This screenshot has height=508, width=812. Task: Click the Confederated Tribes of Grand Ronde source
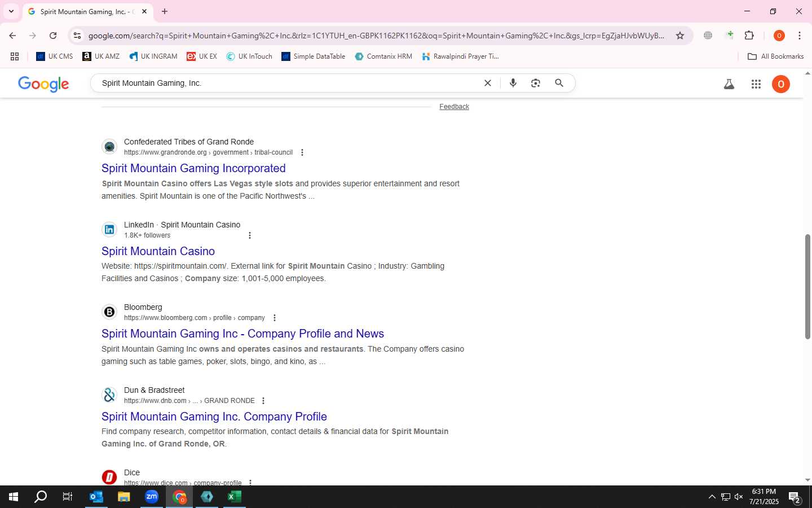click(189, 142)
